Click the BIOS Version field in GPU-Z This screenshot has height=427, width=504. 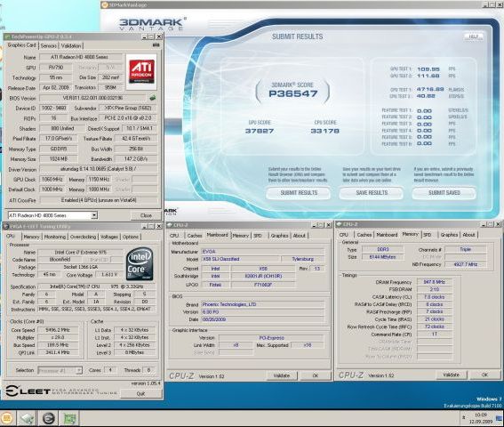(x=92, y=98)
